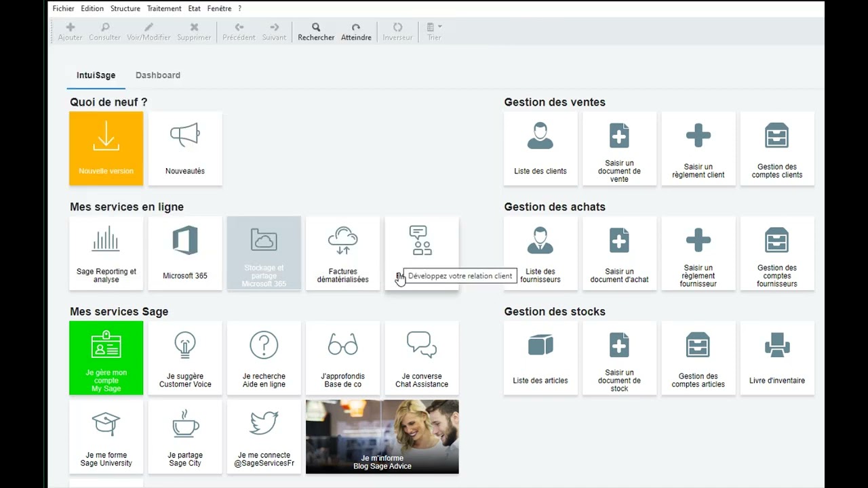Open Je me connecte @SageServicesFr tile
868x488 pixels.
coord(264,436)
